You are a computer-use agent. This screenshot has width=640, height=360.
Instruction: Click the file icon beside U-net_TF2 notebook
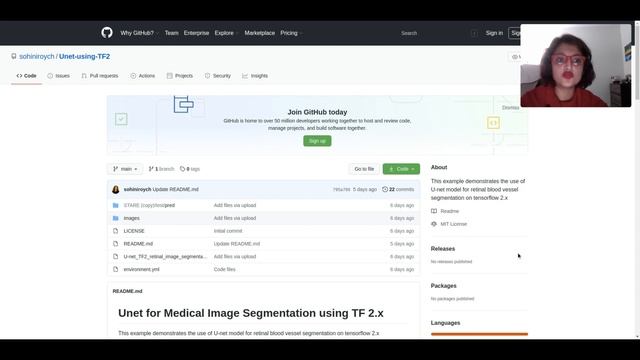116,257
